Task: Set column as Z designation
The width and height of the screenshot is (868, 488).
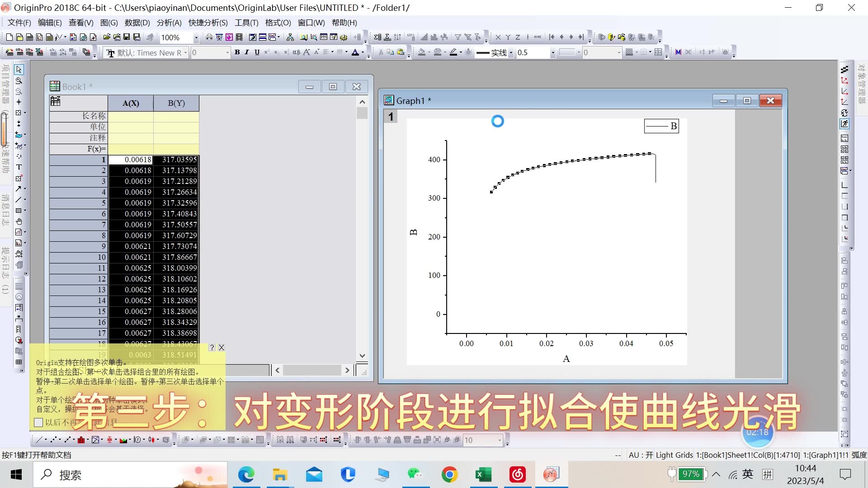Action: [x=518, y=38]
